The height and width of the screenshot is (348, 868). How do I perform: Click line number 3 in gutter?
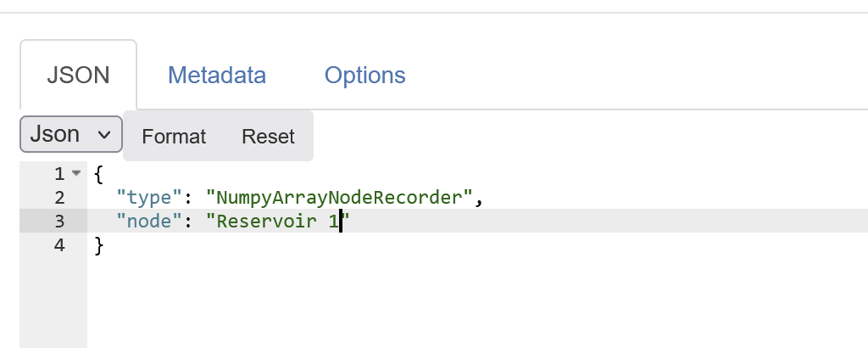(x=58, y=222)
